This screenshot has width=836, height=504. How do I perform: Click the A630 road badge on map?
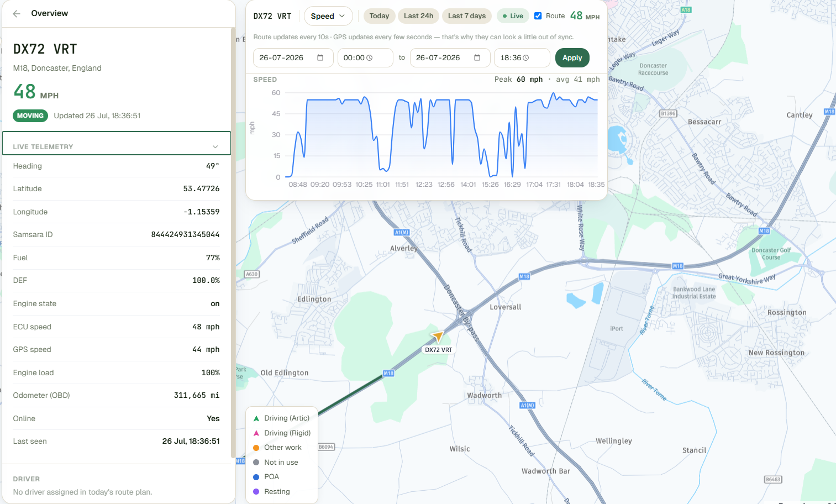(252, 274)
